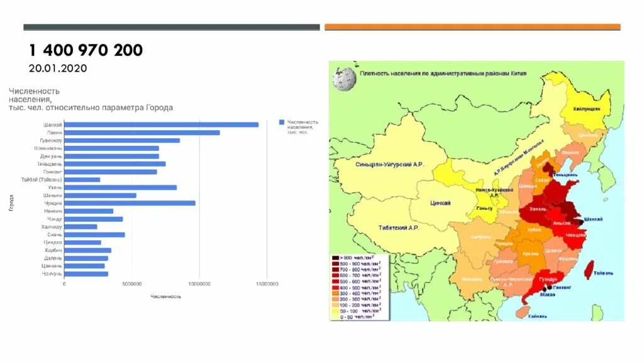Viewport: 644px width, 362px height.
Task: Click the 'Нанкин' axis label
Action: point(53,211)
